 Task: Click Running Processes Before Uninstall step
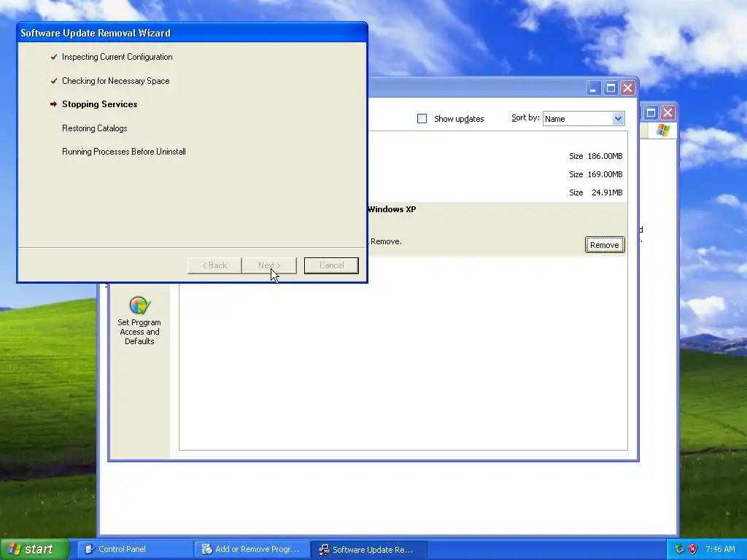point(124,152)
